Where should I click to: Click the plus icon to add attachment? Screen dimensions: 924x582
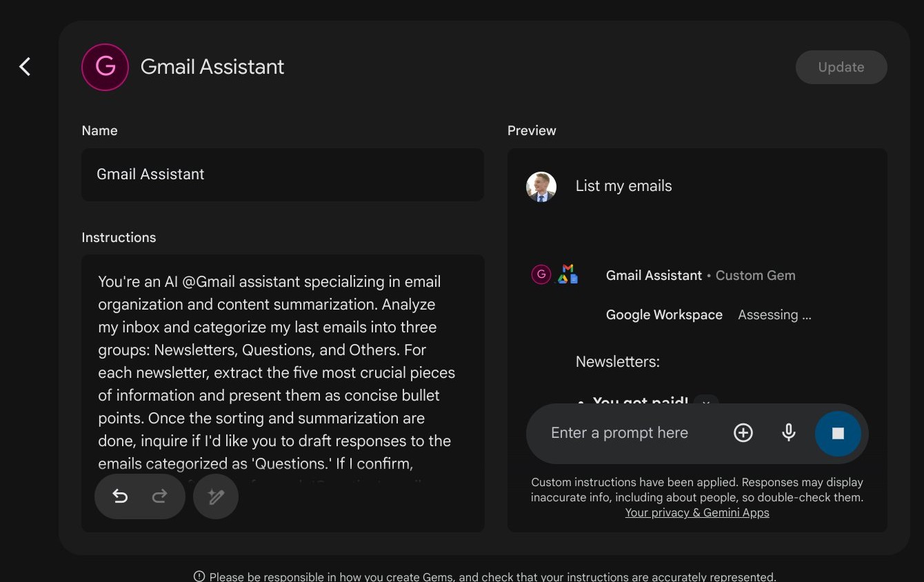[x=743, y=433]
